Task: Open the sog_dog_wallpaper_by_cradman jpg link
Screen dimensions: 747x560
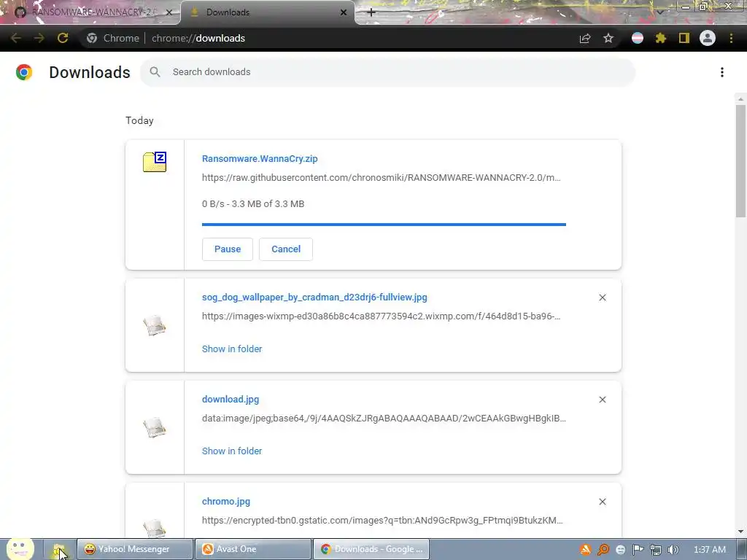Action: 314,297
